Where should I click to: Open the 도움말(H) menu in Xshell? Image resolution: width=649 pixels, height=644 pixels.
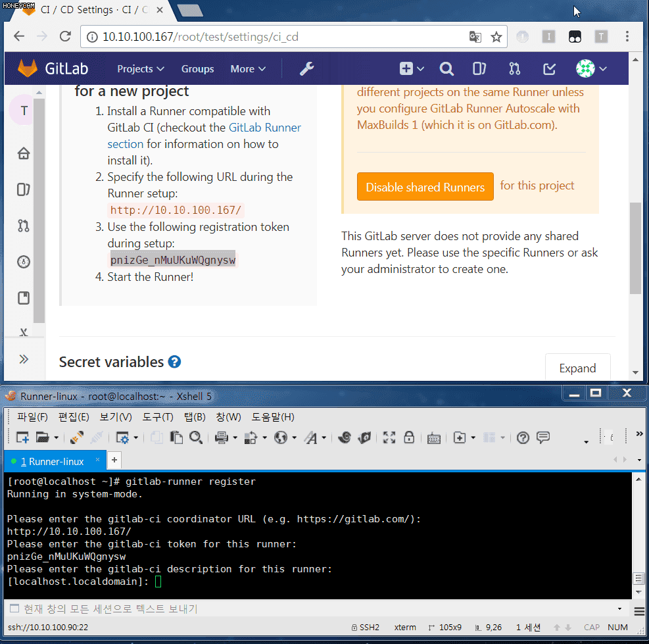point(273,416)
